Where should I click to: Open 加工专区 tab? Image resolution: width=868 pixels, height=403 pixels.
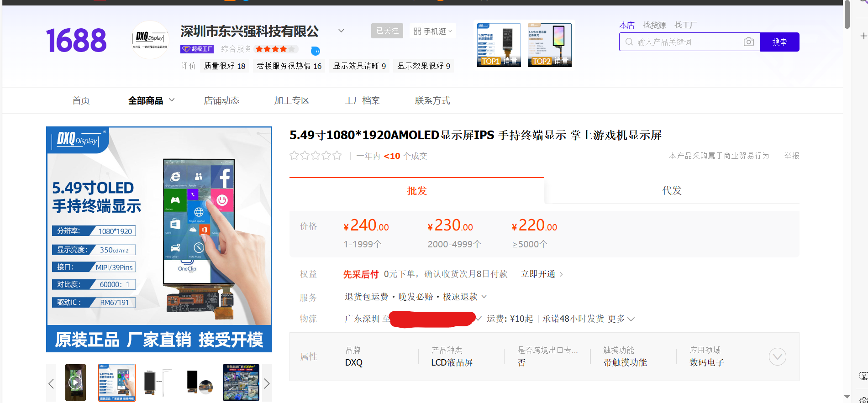pyautogui.click(x=292, y=100)
